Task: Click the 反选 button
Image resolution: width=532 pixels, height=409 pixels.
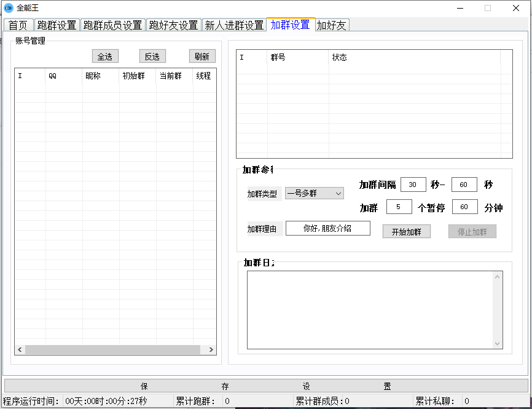Action: coord(152,57)
